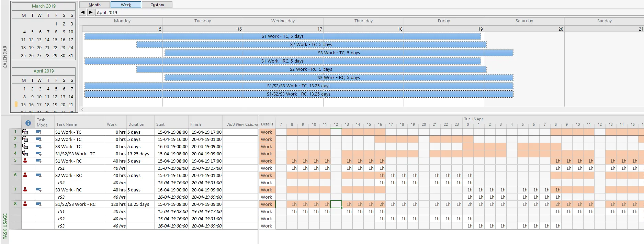This screenshot has width=644, height=244.
Task: Click the Finish column header
Action: coord(205,122)
